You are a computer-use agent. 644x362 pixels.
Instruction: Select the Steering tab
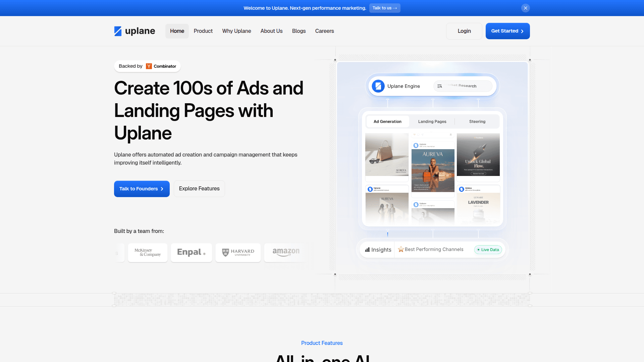pos(477,122)
